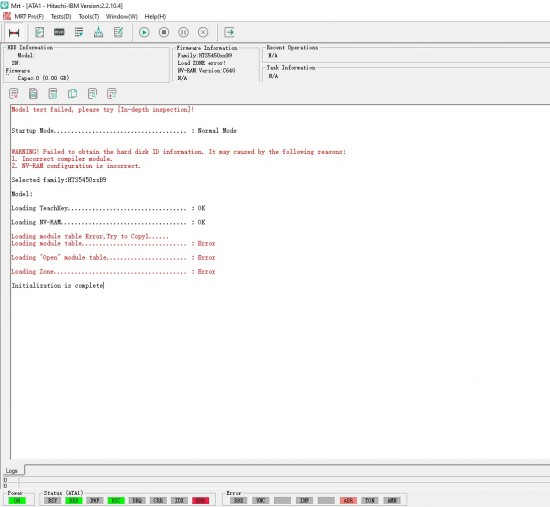Viewport: 550px width, 507px height.
Task: Click the exit arrow toolbar icon
Action: pos(229,32)
